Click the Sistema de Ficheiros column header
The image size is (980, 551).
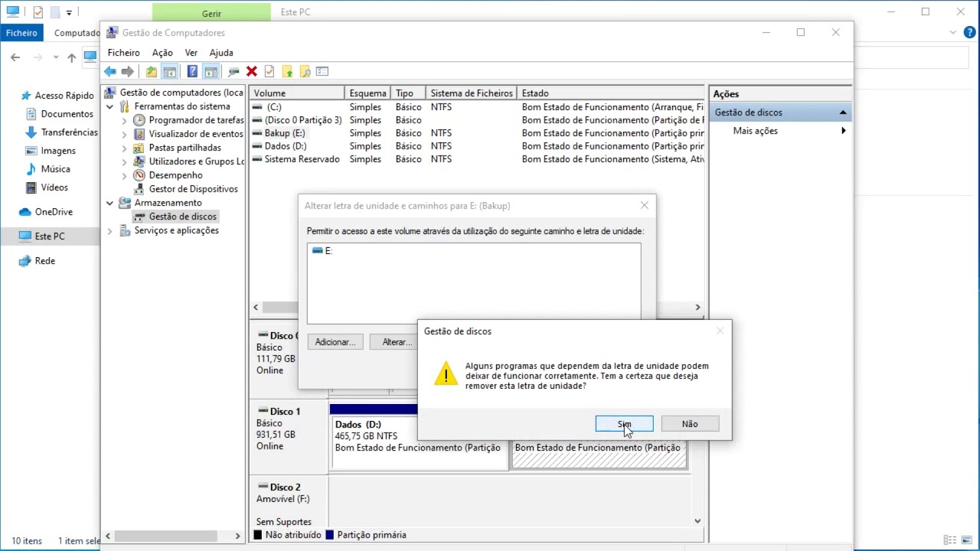(x=471, y=93)
